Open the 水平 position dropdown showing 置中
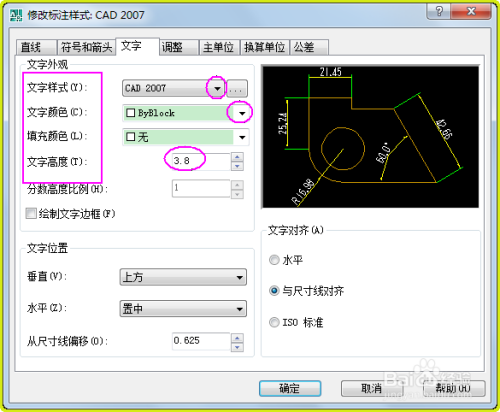Screen dimensions: 500x412 click(x=183, y=309)
